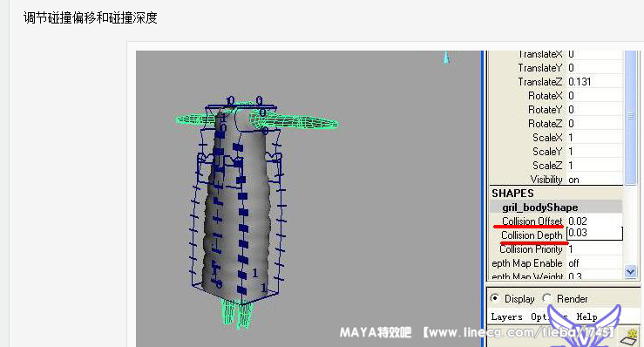Open the Layers menu
Viewport: 644px width, 347px height.
pyautogui.click(x=506, y=316)
